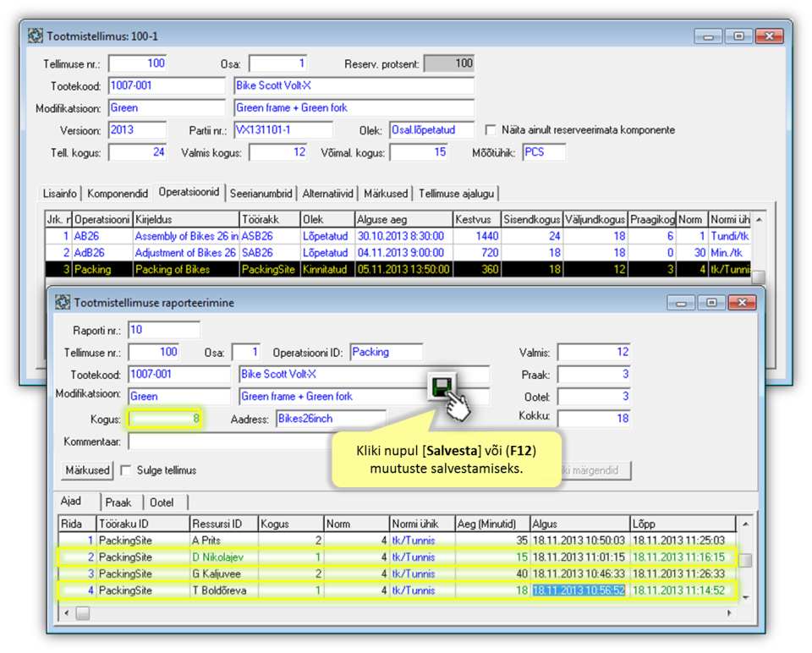
Task: Open the Märkused tab in order window
Action: point(386,194)
